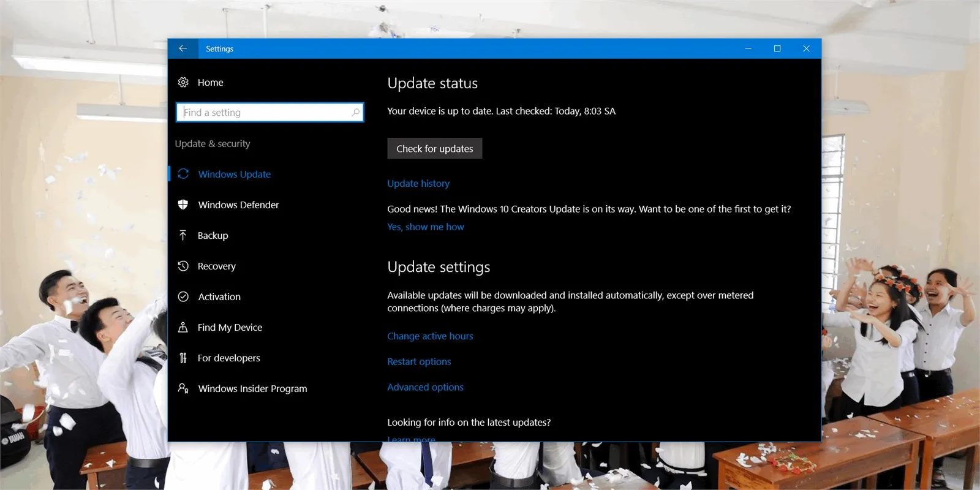Click the Windows Defender shield icon
Viewport: 980px width, 490px height.
(x=183, y=205)
